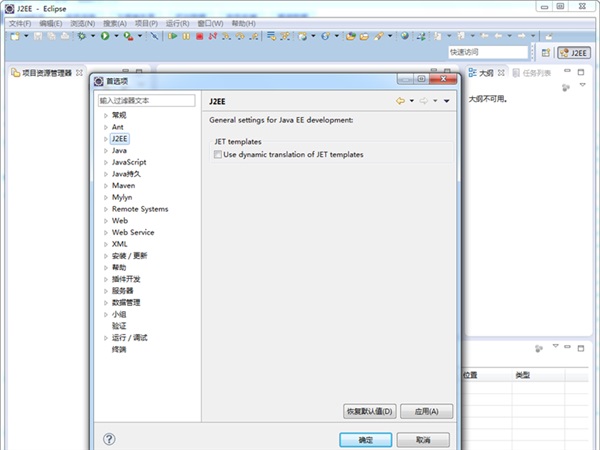The height and width of the screenshot is (450, 600).
Task: Select J2EE in preferences tree
Action: pyautogui.click(x=119, y=139)
